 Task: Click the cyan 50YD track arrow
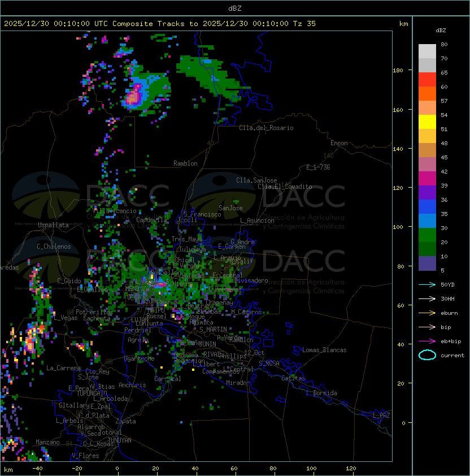(427, 284)
